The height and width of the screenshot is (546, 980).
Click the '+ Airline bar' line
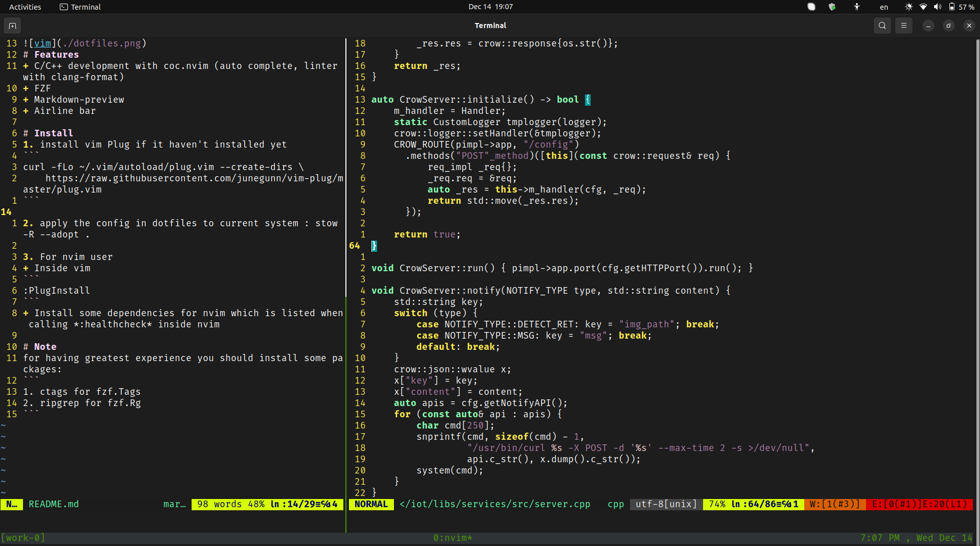point(59,111)
